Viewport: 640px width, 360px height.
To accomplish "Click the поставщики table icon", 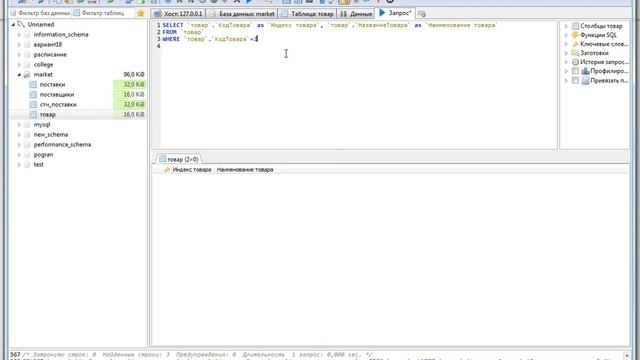I will (x=33, y=95).
